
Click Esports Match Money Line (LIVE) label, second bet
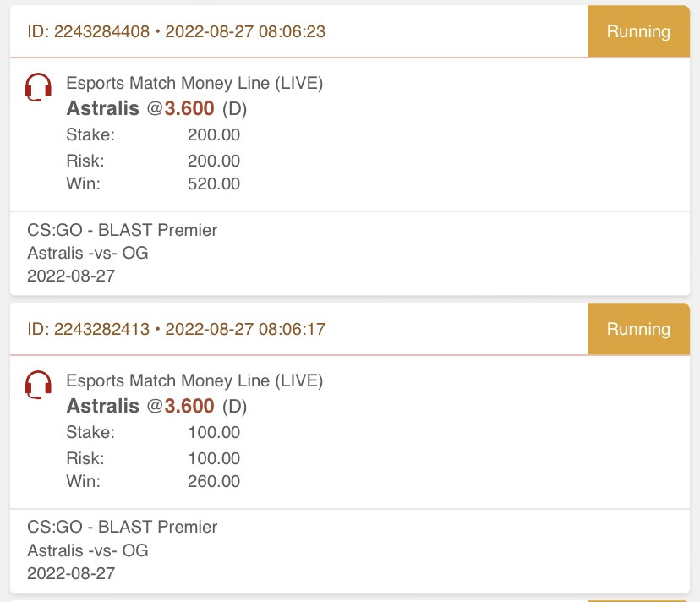pyautogui.click(x=194, y=380)
